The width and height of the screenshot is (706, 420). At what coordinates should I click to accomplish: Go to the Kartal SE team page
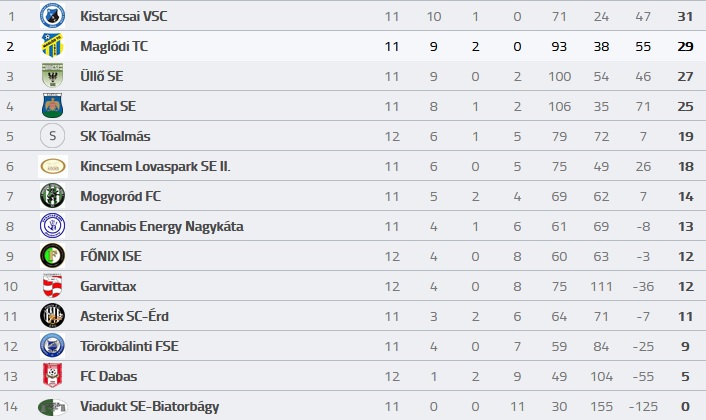108,106
